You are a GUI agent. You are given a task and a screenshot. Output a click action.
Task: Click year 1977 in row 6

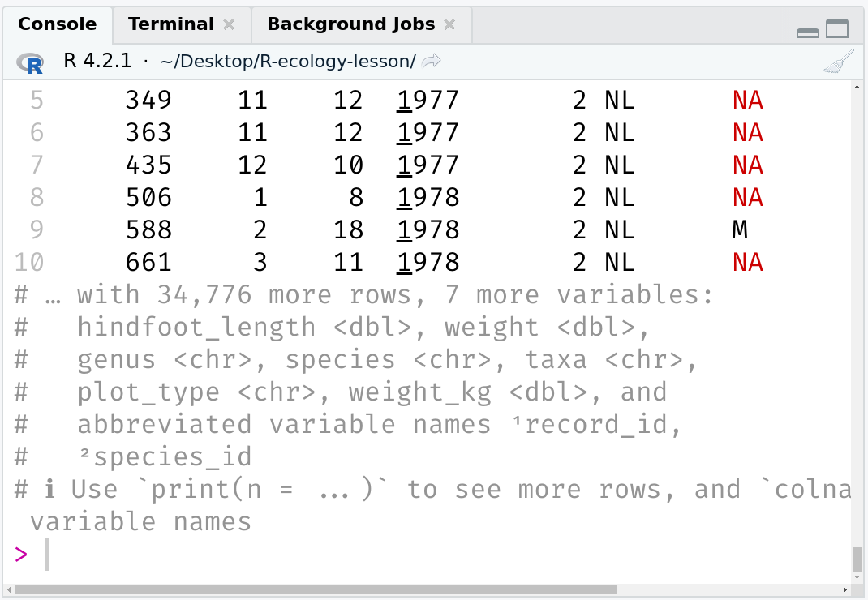[428, 133]
